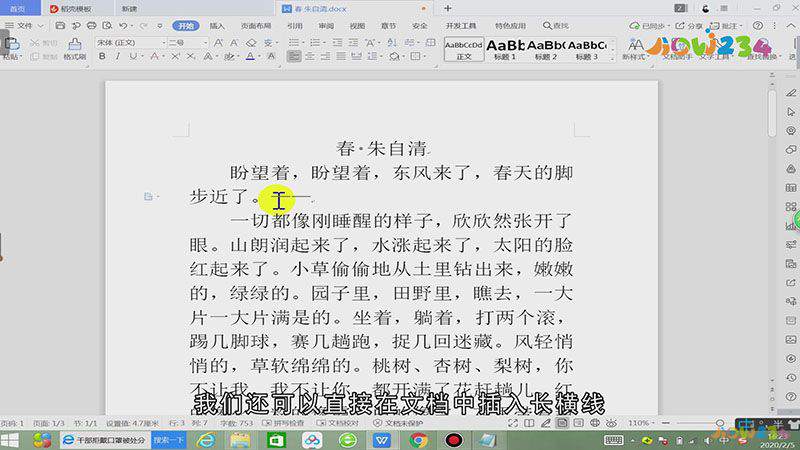Click the fullscreen icon in status bar
Image resolution: width=800 pixels, height=450 pixels.
click(x=513, y=423)
